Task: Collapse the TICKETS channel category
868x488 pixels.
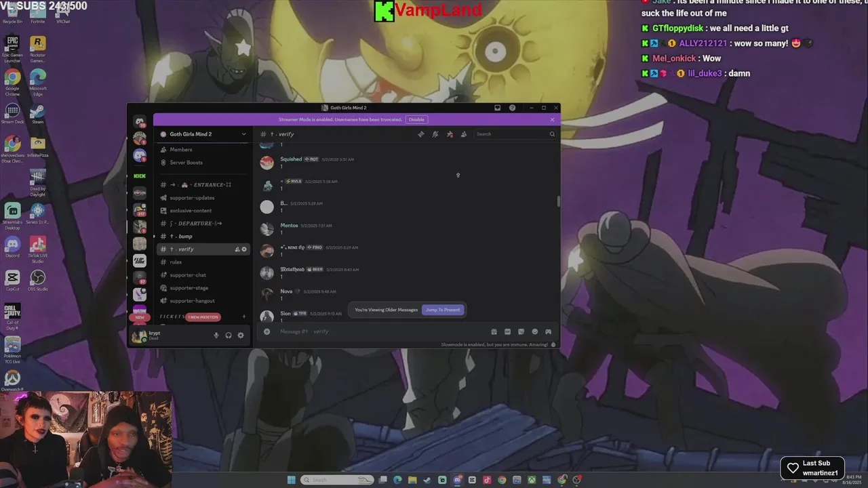Action: point(172,317)
